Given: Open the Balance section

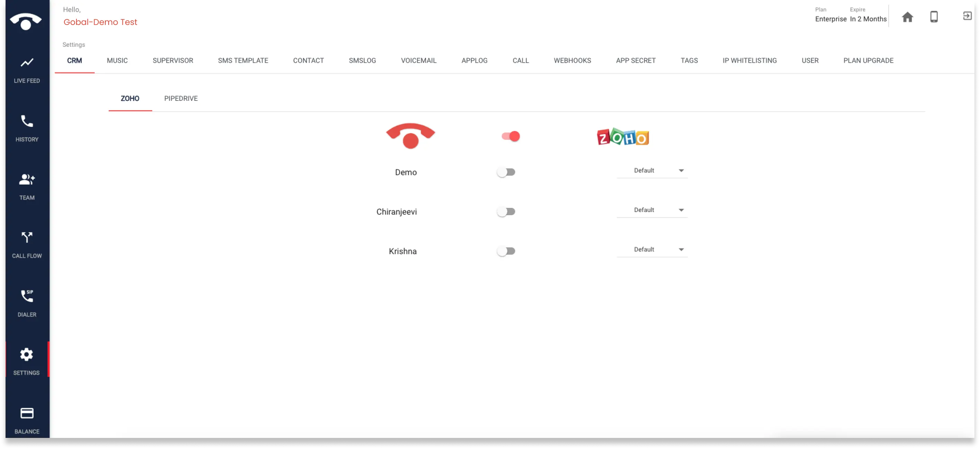Looking at the screenshot, I should tap(26, 419).
